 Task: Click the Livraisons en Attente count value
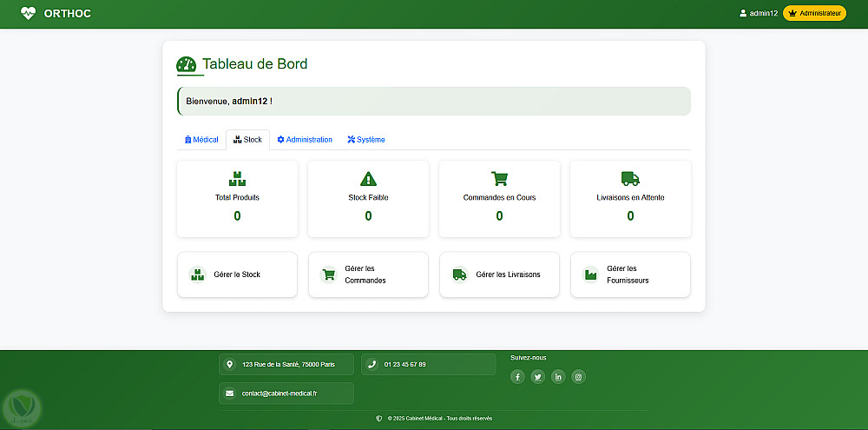click(x=630, y=216)
